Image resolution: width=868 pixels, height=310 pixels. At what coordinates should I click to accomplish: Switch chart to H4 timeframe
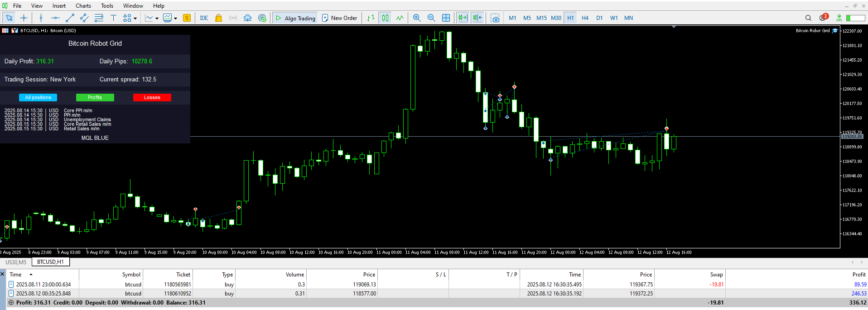tap(585, 18)
